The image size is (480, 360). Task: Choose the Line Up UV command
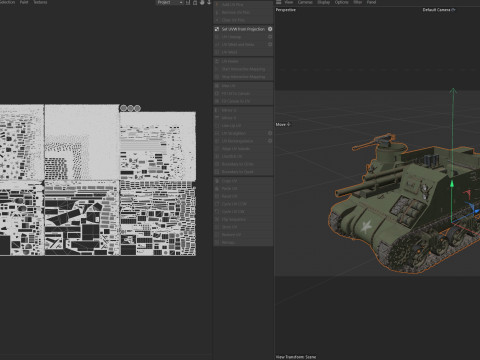coord(243,125)
